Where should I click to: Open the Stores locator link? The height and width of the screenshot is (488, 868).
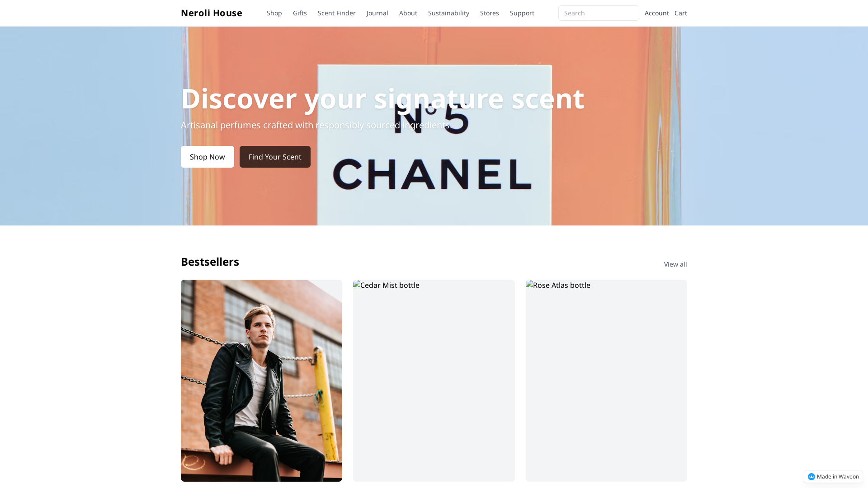(489, 13)
